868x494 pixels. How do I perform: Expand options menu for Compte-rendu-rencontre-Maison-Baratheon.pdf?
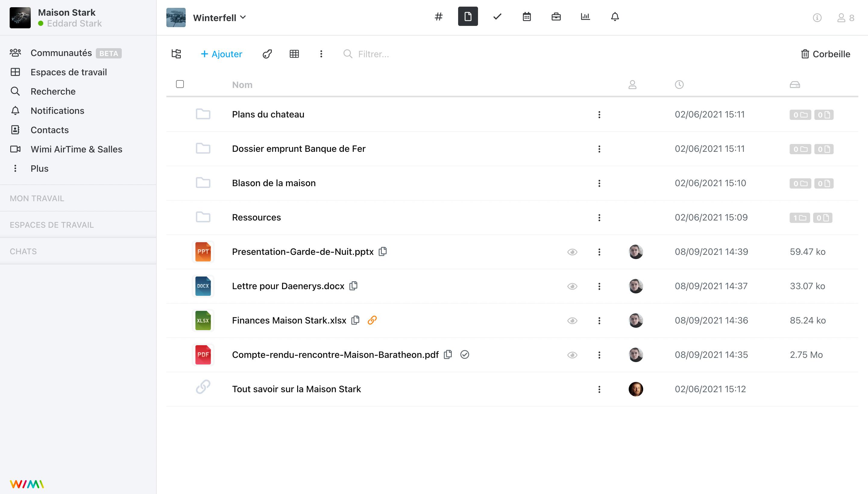(600, 355)
